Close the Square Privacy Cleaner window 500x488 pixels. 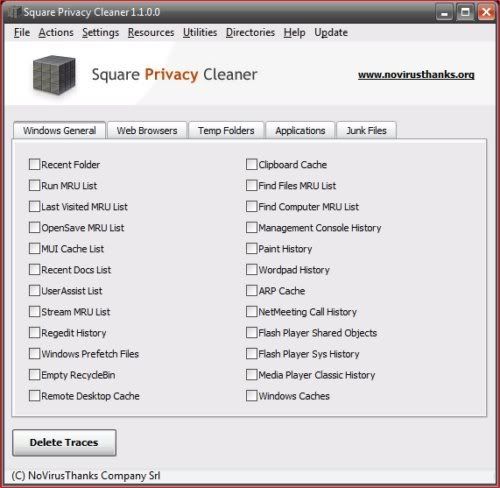coord(486,13)
